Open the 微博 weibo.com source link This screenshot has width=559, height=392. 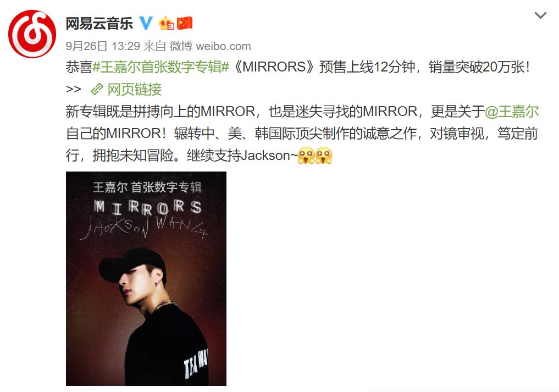point(210,46)
